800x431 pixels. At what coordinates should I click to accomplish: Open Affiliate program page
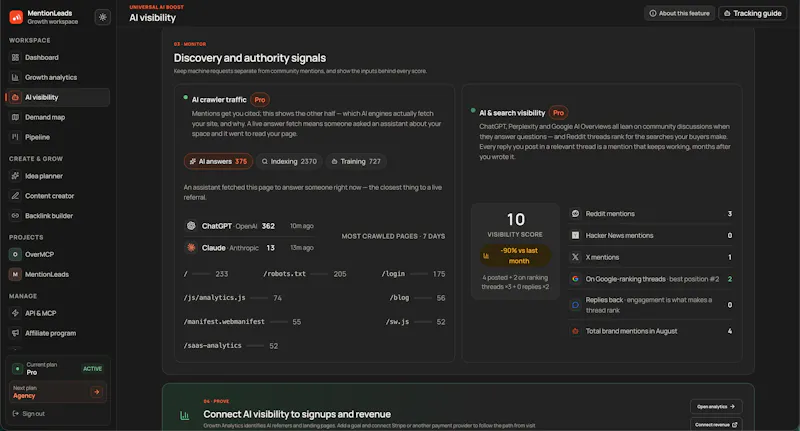58,333
